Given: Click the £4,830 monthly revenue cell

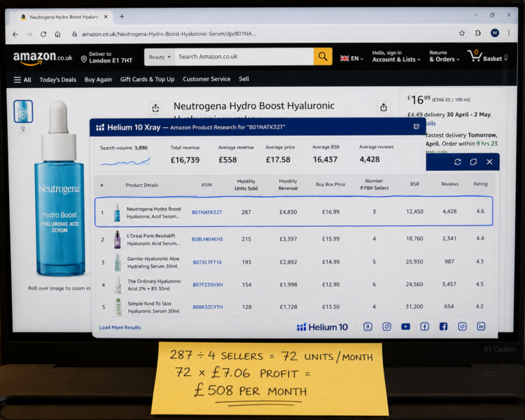Looking at the screenshot, I should pyautogui.click(x=288, y=212).
